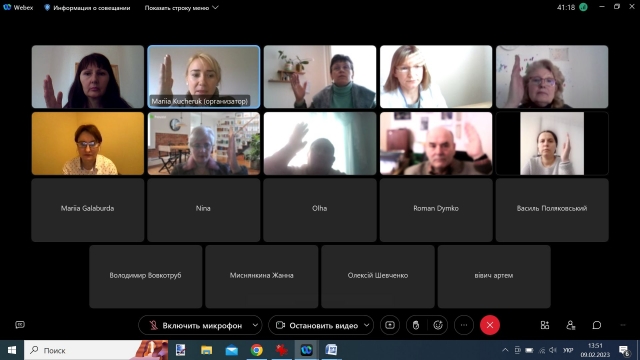
Task: Open Mail app from taskbar
Action: [231, 350]
